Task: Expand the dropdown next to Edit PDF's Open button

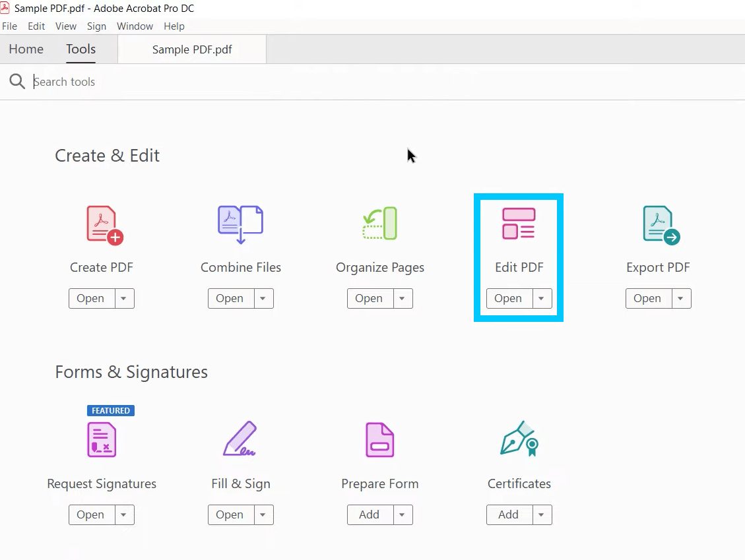Action: [x=541, y=298]
